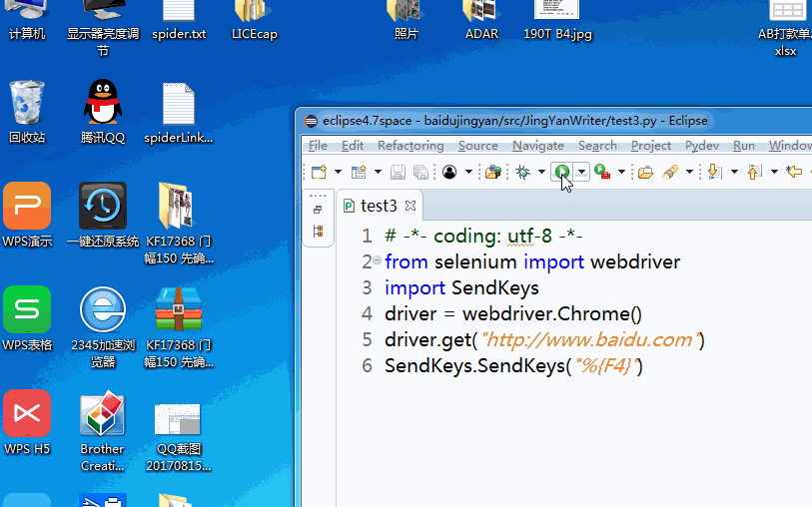Click the coding utf-8 comment line

point(483,236)
